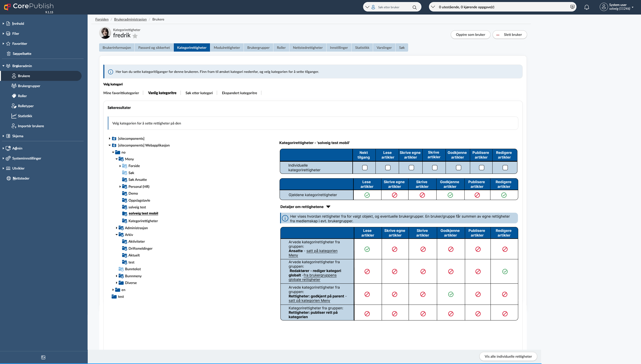641x364 pixels.
Task: Click the search magnifier icon in user search
Action: click(x=415, y=7)
